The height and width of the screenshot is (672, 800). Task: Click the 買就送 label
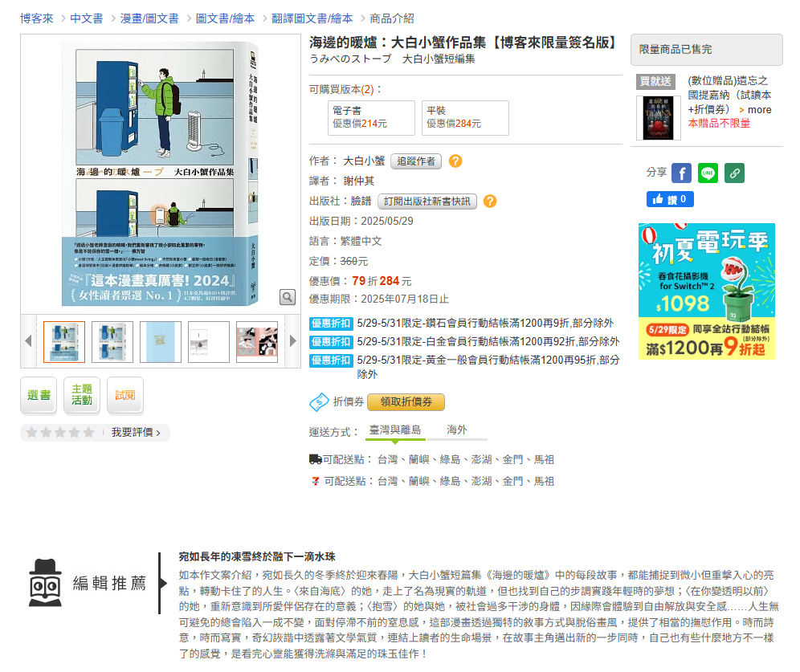pos(655,82)
